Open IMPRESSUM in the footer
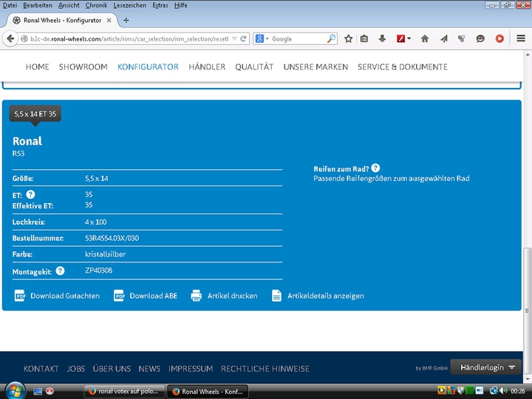The height and width of the screenshot is (399, 532). pyautogui.click(x=191, y=369)
